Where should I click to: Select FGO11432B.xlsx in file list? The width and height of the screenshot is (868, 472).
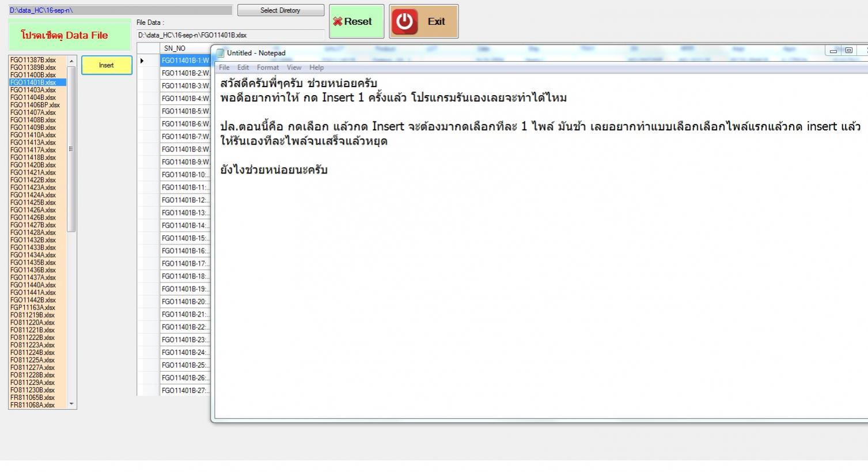pyautogui.click(x=33, y=240)
